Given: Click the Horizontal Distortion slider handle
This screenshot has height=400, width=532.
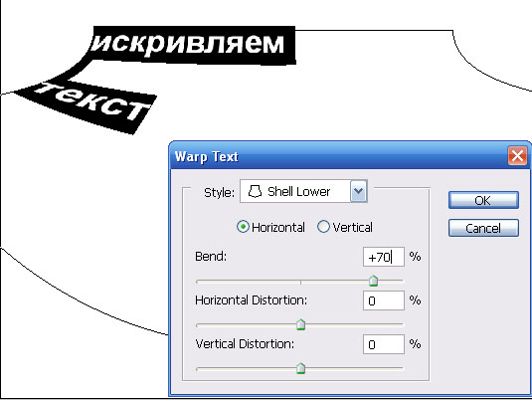Looking at the screenshot, I should pyautogui.click(x=301, y=324).
